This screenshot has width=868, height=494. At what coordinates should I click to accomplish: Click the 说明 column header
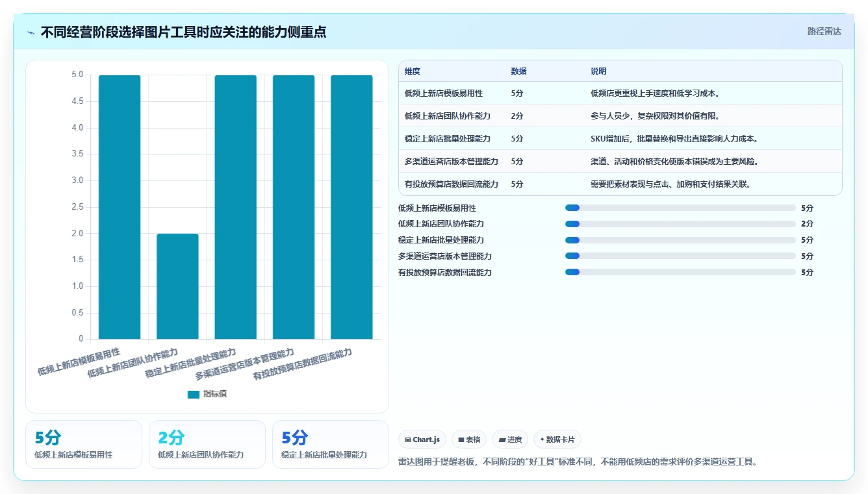[598, 71]
